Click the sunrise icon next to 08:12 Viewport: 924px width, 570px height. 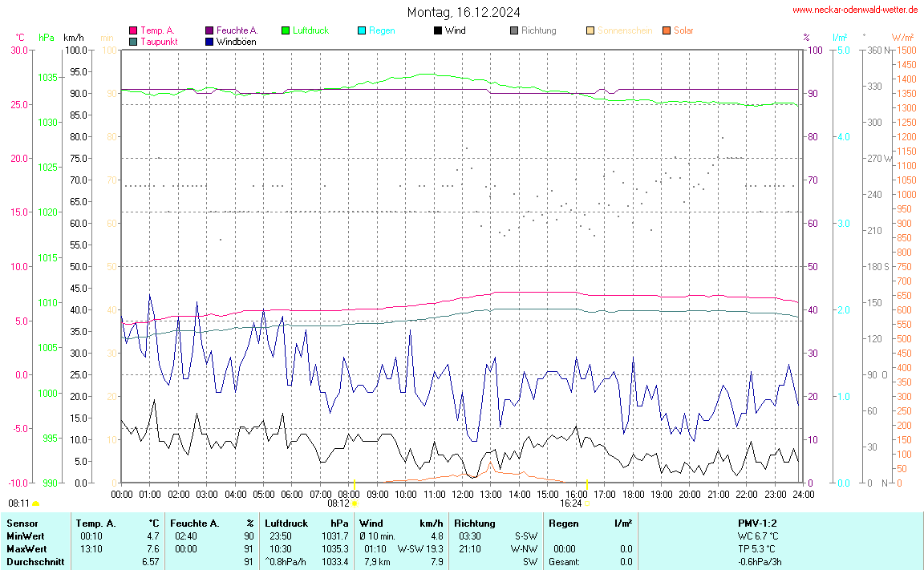coord(355,504)
